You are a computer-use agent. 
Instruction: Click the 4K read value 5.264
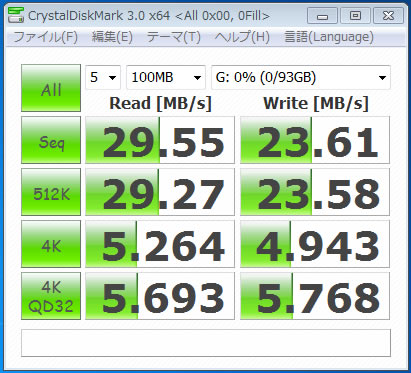tap(160, 244)
